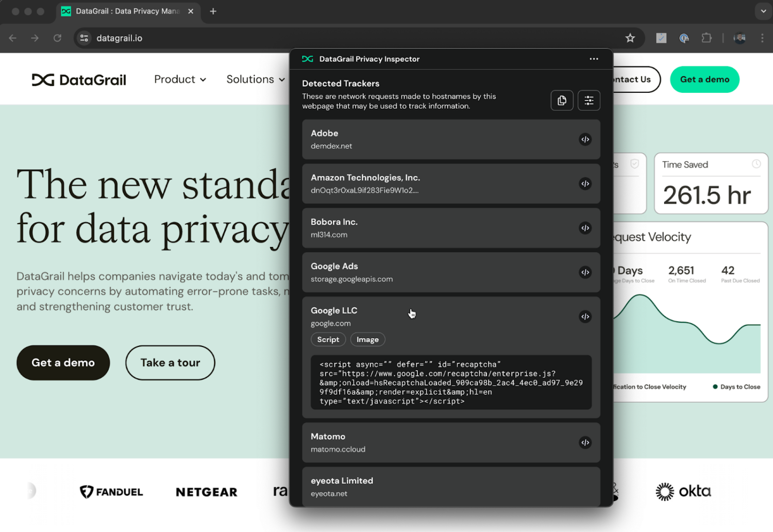This screenshot has height=532, width=773.
Task: Open the Chrome extensions puzzle icon
Action: pos(707,38)
